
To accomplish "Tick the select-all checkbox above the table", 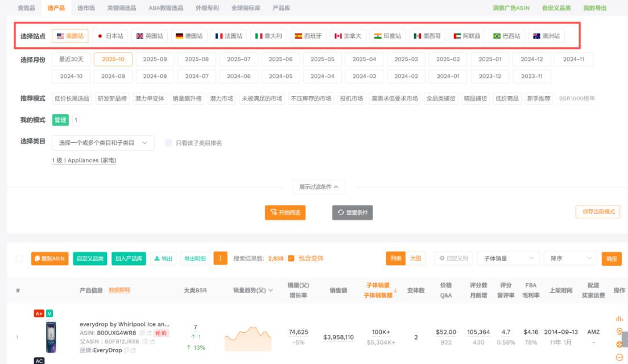I will pyautogui.click(x=19, y=258).
